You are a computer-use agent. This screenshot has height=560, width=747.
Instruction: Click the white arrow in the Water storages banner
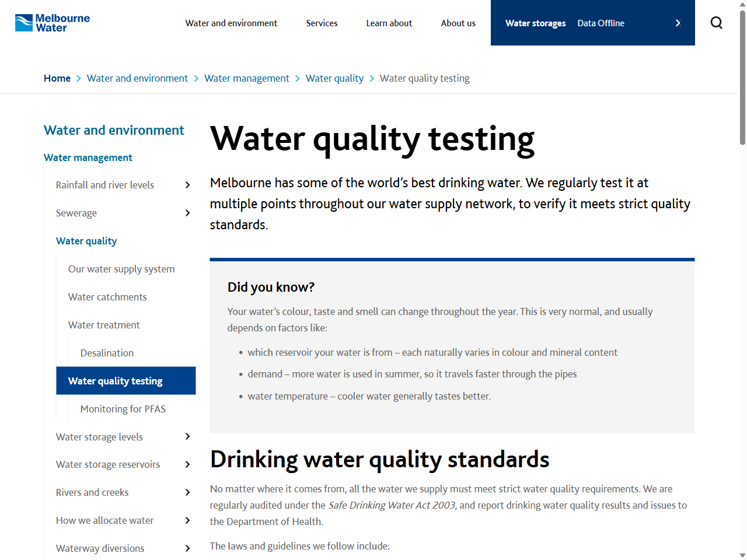[678, 23]
